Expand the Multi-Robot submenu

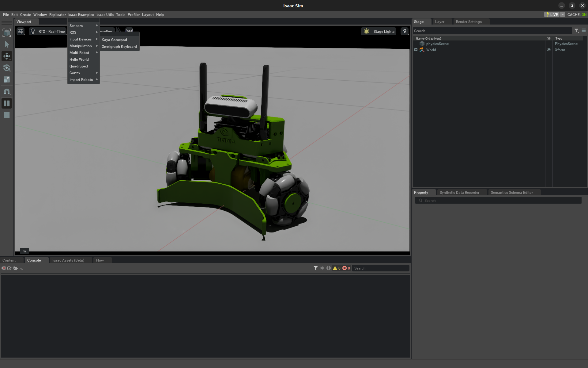pyautogui.click(x=83, y=53)
